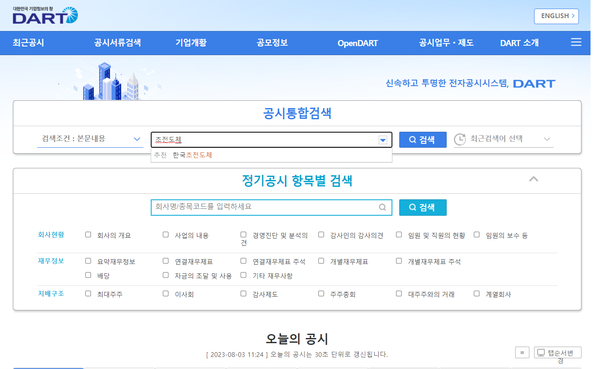
Task: Check 요약재무정보 checkbox
Action: click(88, 261)
